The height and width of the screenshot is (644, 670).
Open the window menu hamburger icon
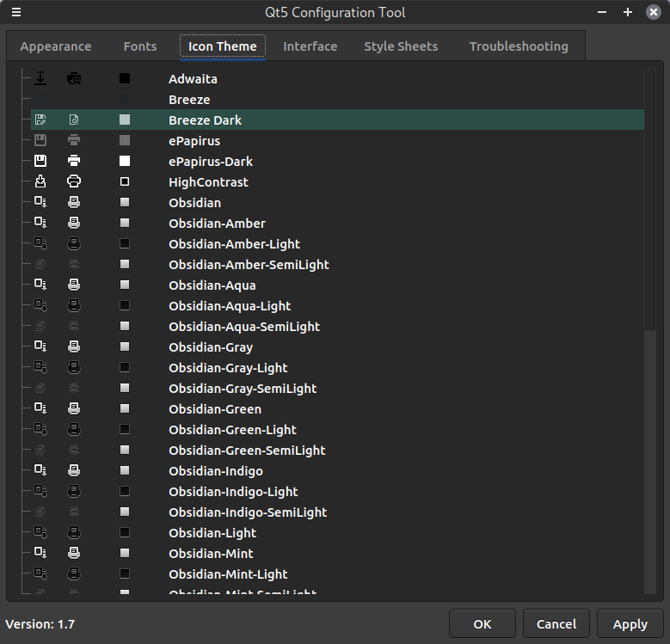pos(16,13)
